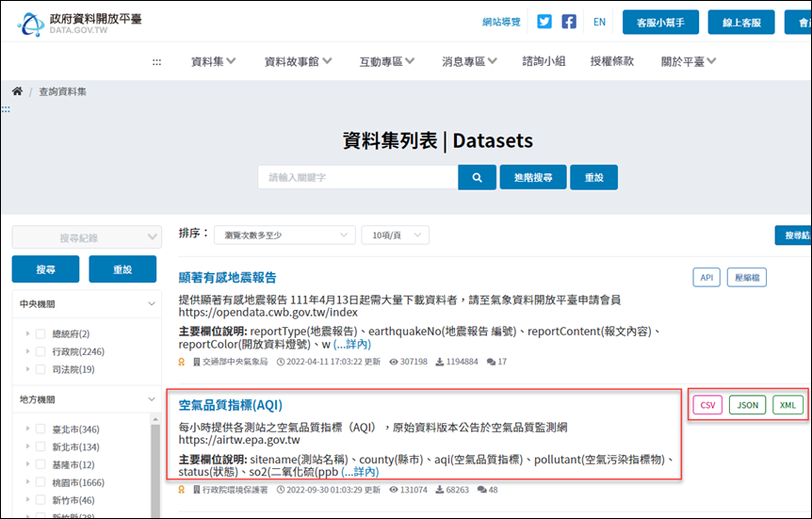Image resolution: width=812 pixels, height=519 pixels.
Task: Check the 總統府(2) checkbox
Action: [41, 333]
